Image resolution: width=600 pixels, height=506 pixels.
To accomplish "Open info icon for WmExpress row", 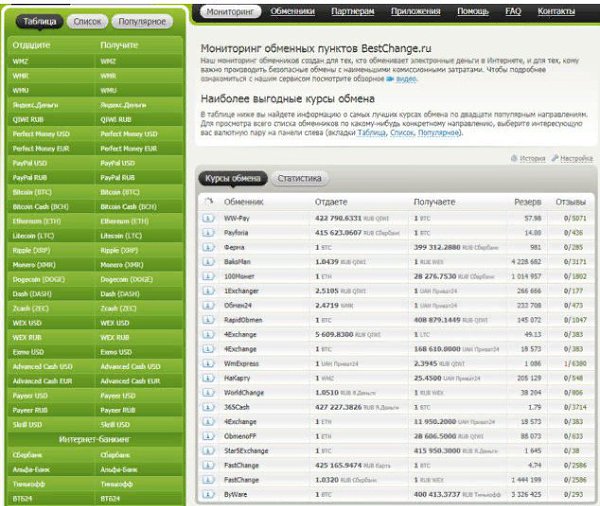I will pos(208,364).
